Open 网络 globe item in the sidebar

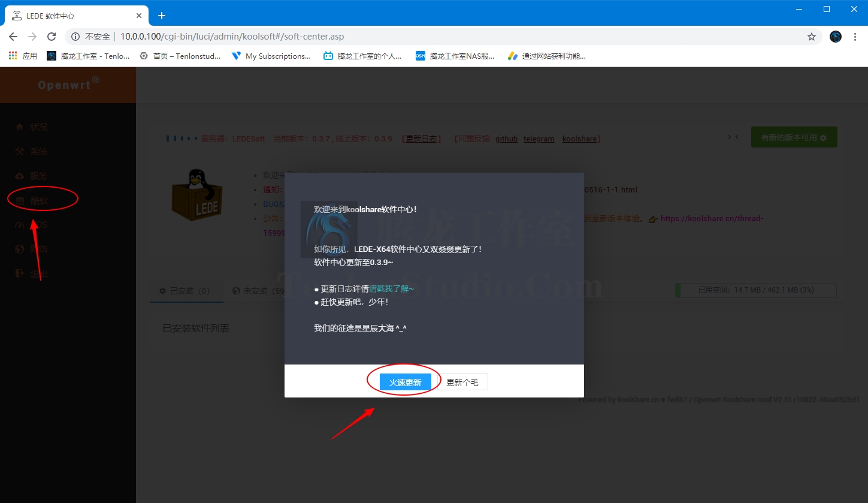tap(32, 249)
